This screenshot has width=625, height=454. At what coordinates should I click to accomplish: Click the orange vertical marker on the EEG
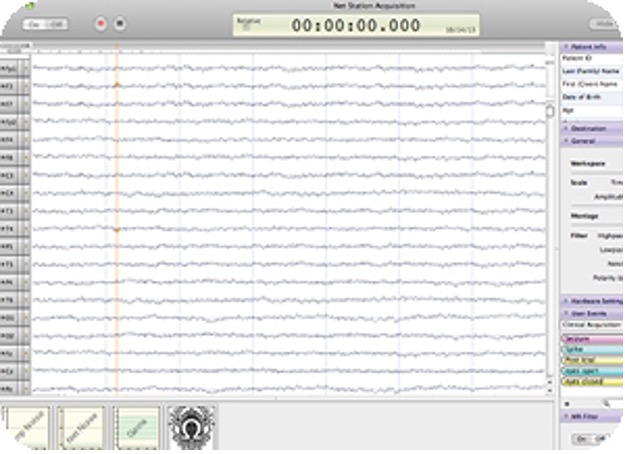116,220
